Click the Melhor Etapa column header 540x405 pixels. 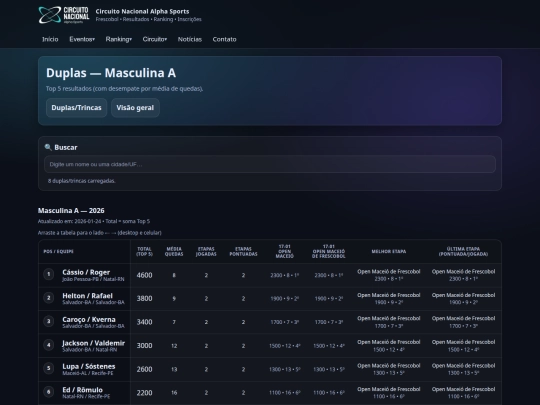pyautogui.click(x=389, y=251)
